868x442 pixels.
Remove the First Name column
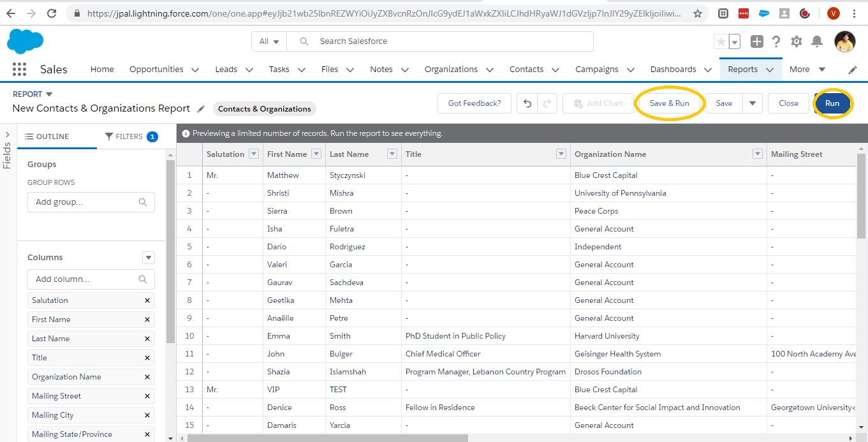147,320
